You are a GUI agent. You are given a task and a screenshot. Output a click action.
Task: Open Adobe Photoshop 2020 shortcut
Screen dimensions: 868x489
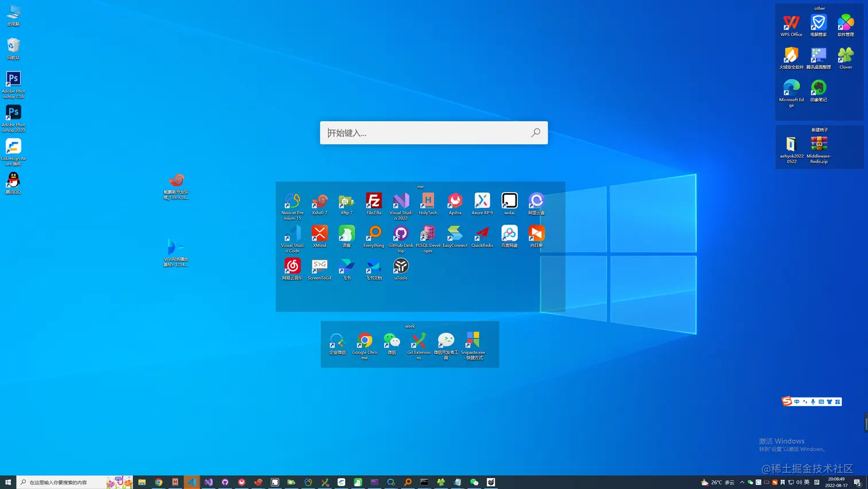coord(13,118)
